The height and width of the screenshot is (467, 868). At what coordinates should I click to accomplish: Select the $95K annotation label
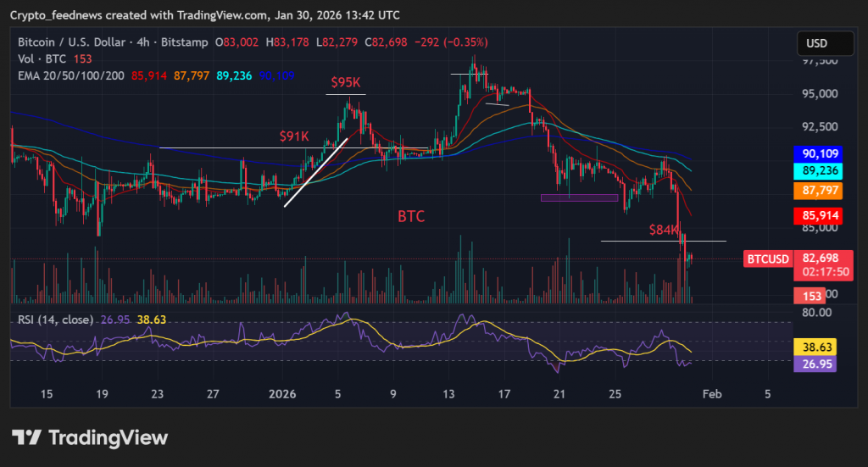346,83
